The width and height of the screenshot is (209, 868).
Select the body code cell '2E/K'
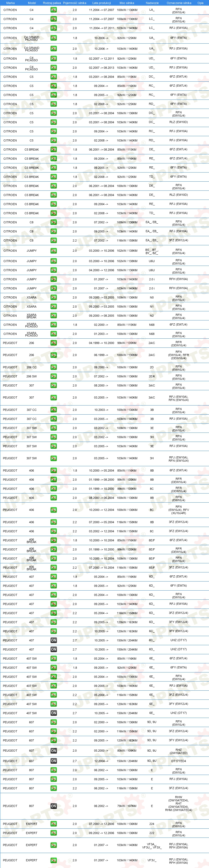point(152,376)
